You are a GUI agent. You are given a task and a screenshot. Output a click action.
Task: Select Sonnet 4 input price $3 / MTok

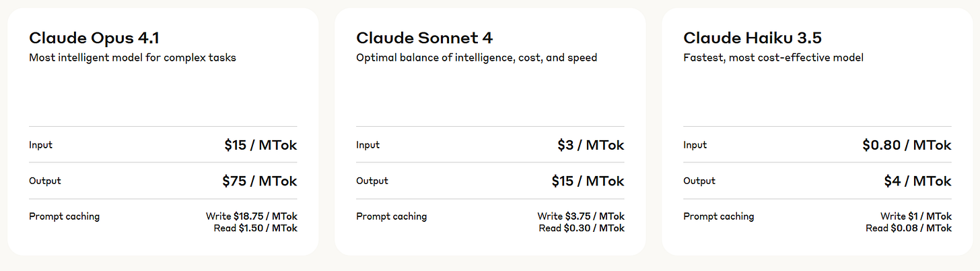tap(591, 145)
